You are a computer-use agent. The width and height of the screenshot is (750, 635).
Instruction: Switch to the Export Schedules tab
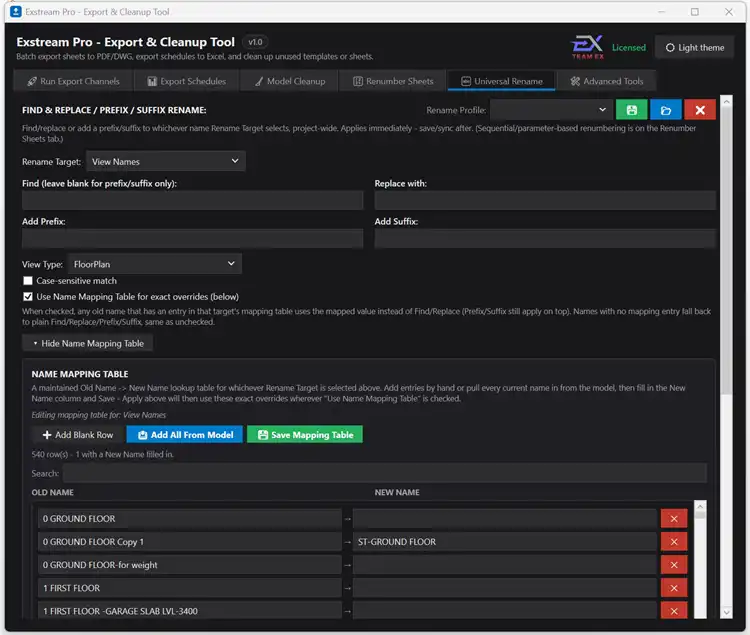[187, 81]
